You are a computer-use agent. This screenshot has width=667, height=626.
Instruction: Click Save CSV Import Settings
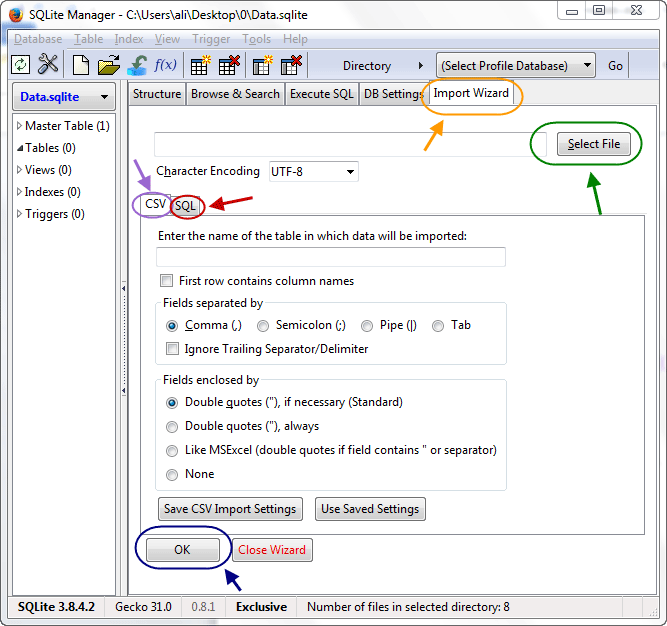[x=230, y=509]
